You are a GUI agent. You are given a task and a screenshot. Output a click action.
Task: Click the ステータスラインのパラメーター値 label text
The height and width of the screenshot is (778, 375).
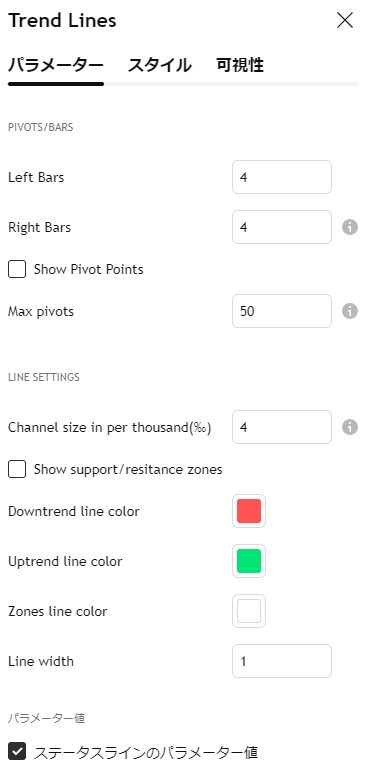click(x=146, y=752)
